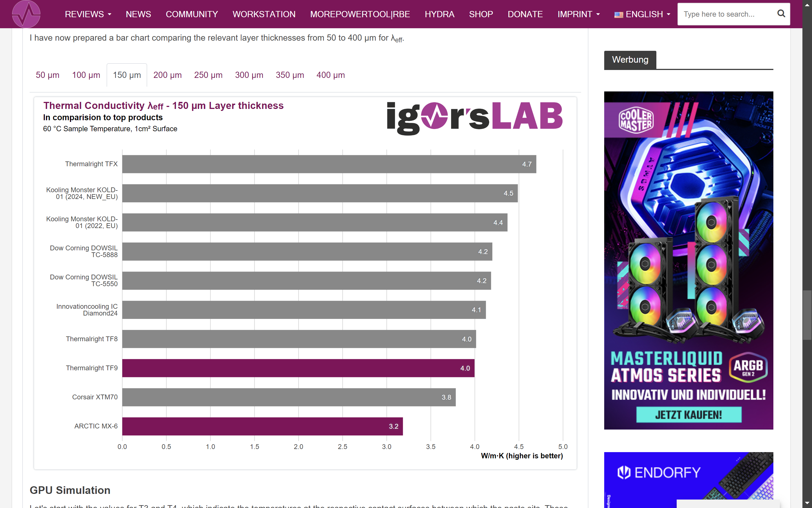
Task: Click the purple ARCTIC MX-6 bar
Action: pyautogui.click(x=262, y=426)
